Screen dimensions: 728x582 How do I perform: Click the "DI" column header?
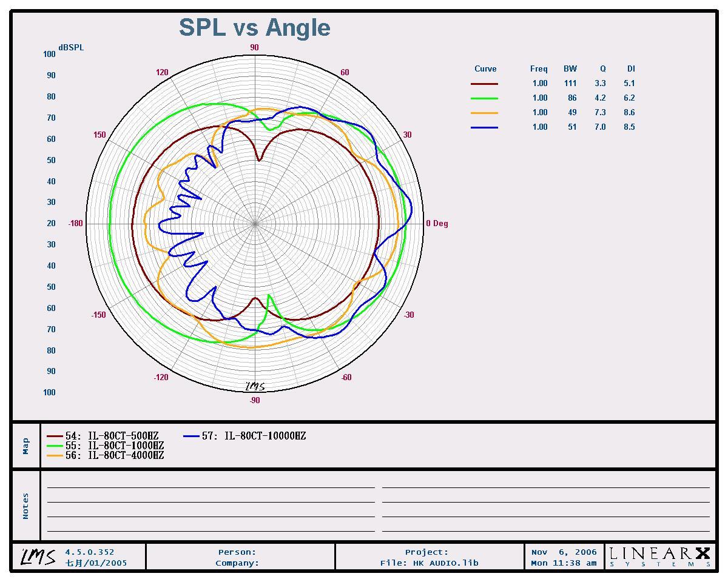click(631, 69)
